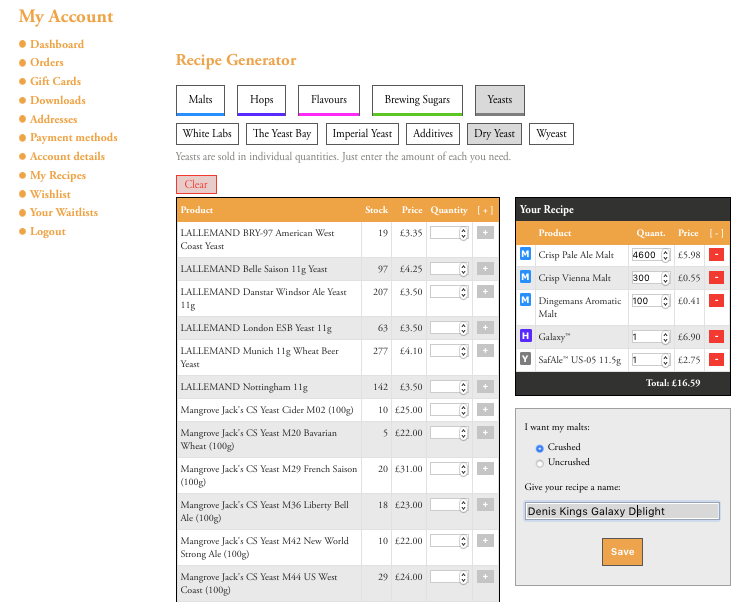The image size is (747, 602).
Task: Select the Yeasts category tab
Action: (x=500, y=100)
